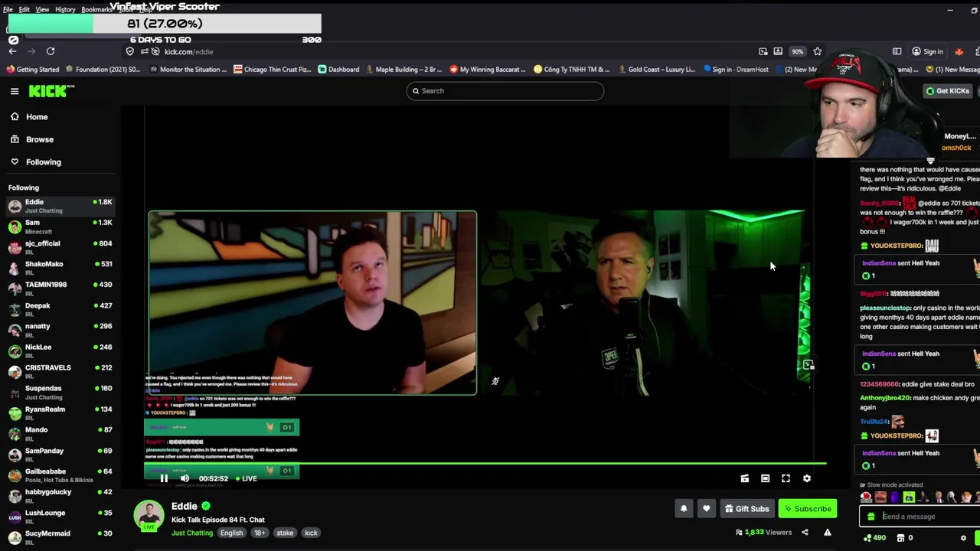Open sjc_official channel in the sidebar

click(x=60, y=248)
